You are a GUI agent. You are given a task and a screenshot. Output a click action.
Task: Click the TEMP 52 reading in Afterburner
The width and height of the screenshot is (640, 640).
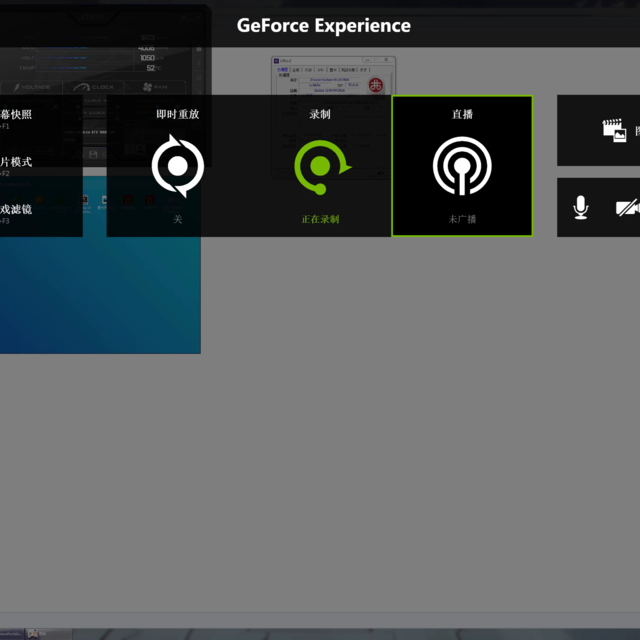coord(151,68)
